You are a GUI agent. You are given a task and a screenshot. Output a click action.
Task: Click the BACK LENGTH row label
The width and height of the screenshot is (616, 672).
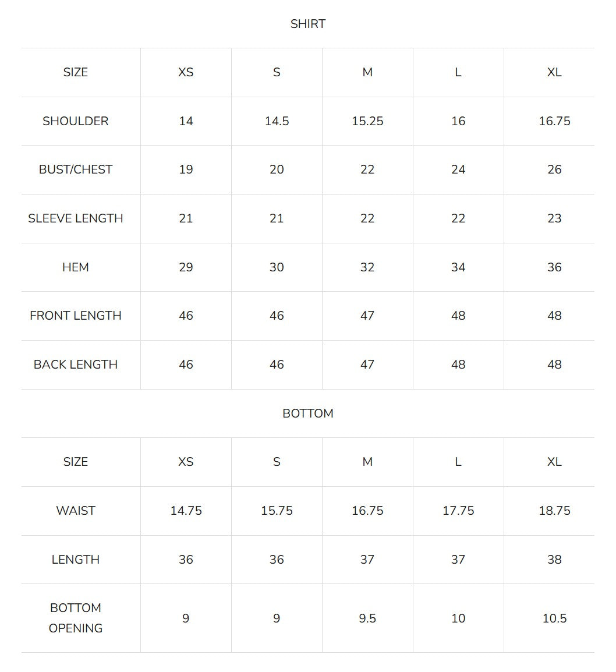point(75,365)
